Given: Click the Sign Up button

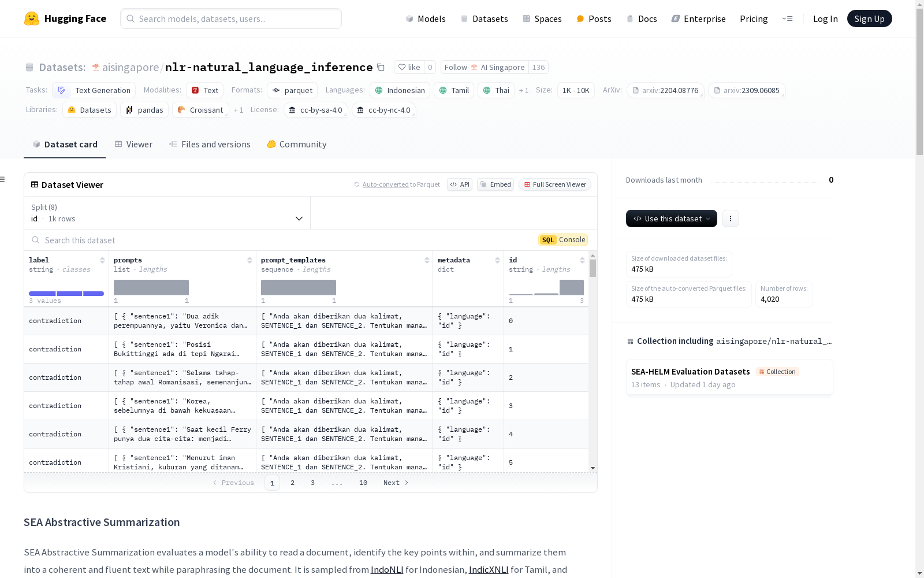Looking at the screenshot, I should click(x=869, y=18).
